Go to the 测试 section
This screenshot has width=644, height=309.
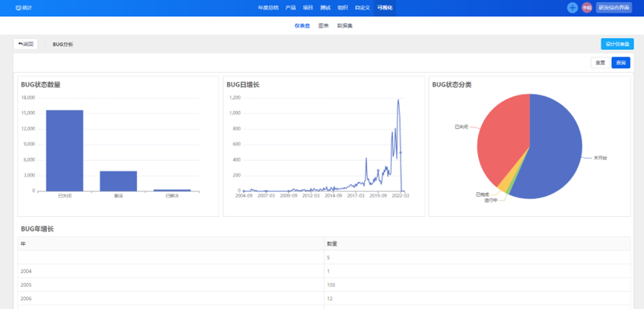325,7
